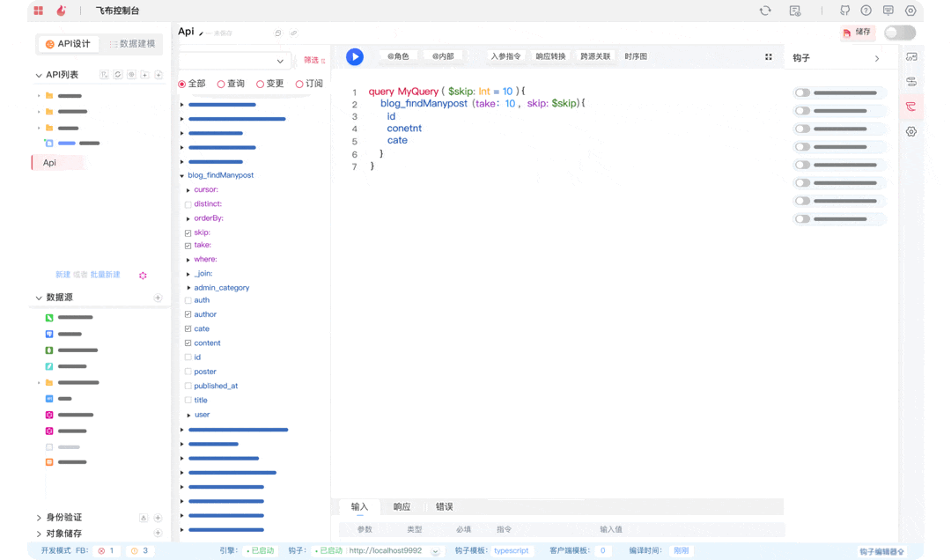Viewport: 951px width, 560px height.
Task: Click the first icon in API list header
Action: [x=104, y=75]
